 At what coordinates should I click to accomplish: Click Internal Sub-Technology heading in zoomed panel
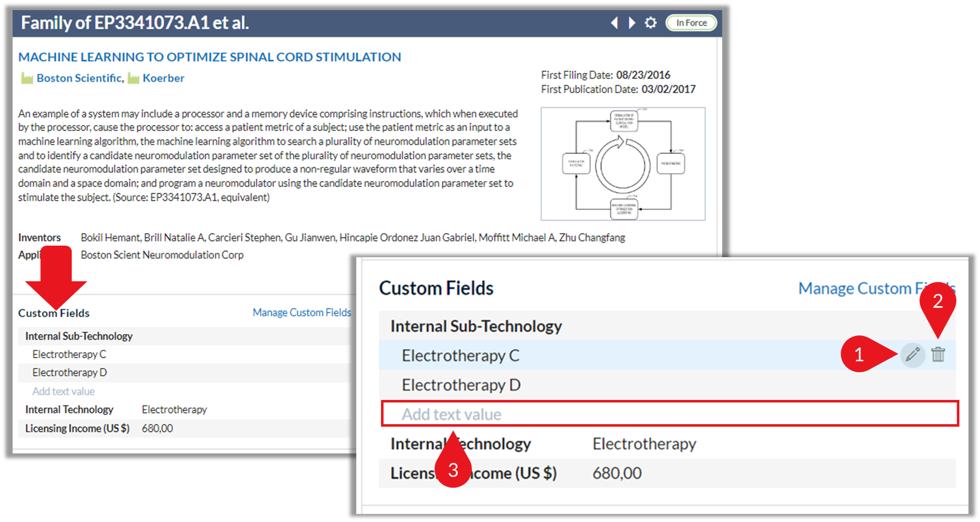click(x=476, y=326)
